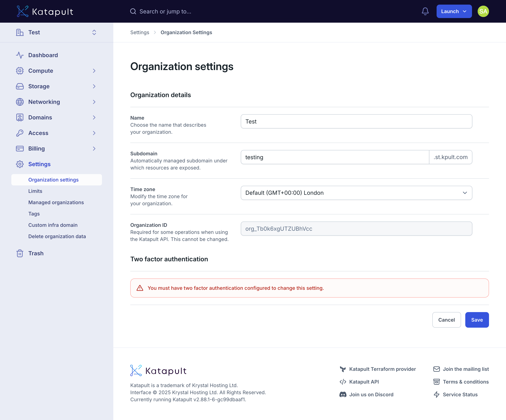Open Service Status link

click(460, 395)
